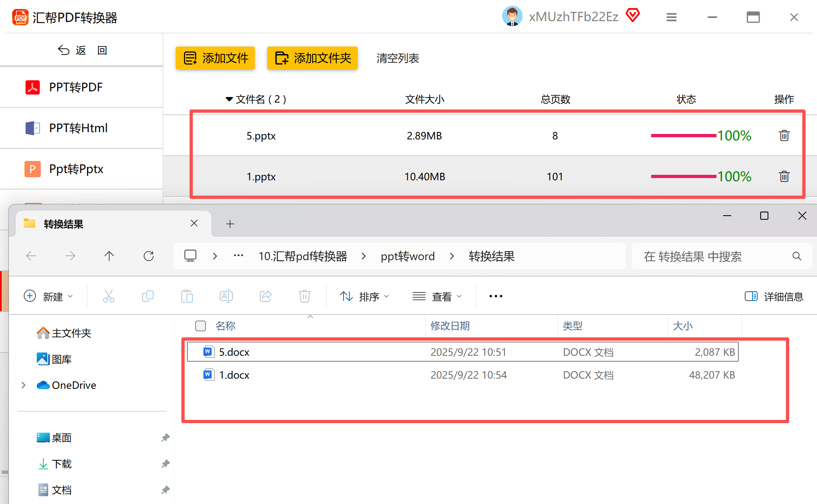The height and width of the screenshot is (504, 817).
Task: Expand the OneDrive tree node
Action: [24, 385]
